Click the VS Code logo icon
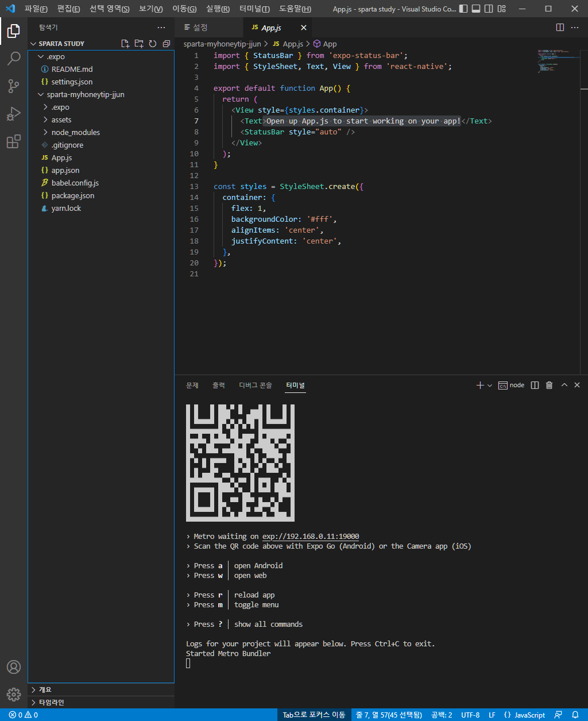The width and height of the screenshot is (588, 721). coord(10,9)
